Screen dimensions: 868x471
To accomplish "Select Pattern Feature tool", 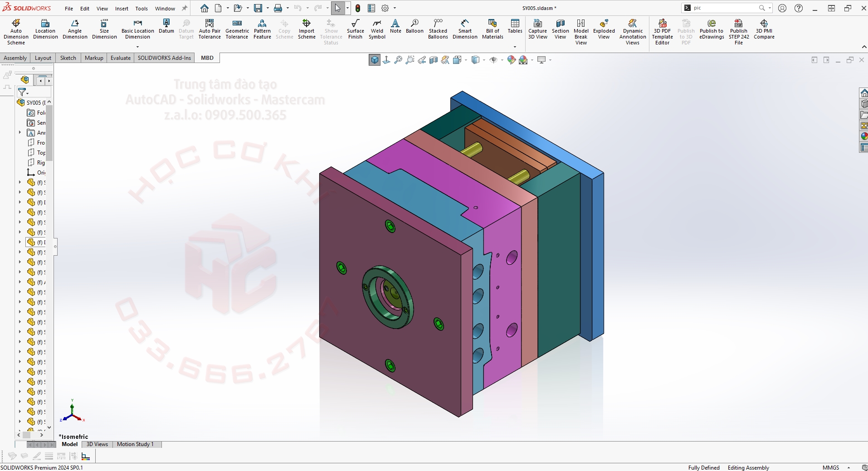I will [262, 29].
